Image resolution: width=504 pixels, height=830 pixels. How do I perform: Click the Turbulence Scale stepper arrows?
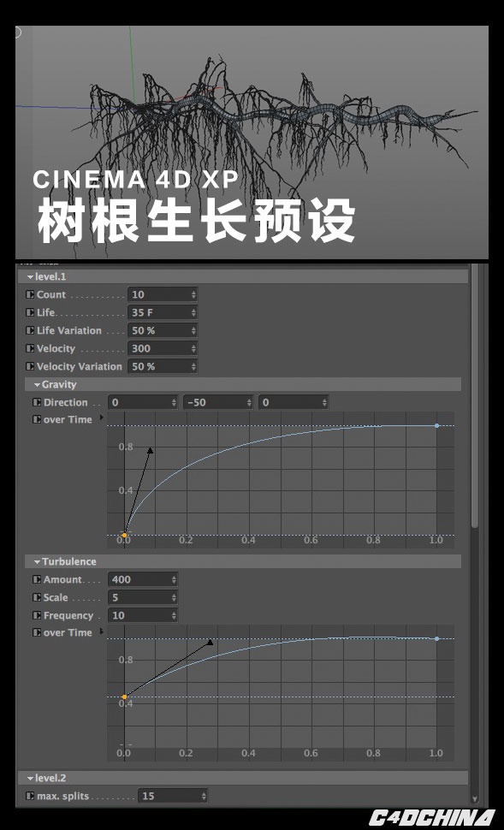174,597
